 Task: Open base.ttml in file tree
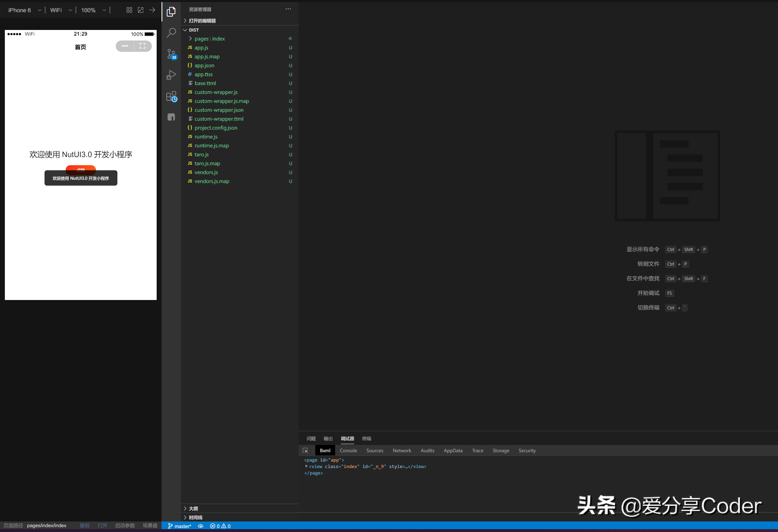[x=240, y=83]
